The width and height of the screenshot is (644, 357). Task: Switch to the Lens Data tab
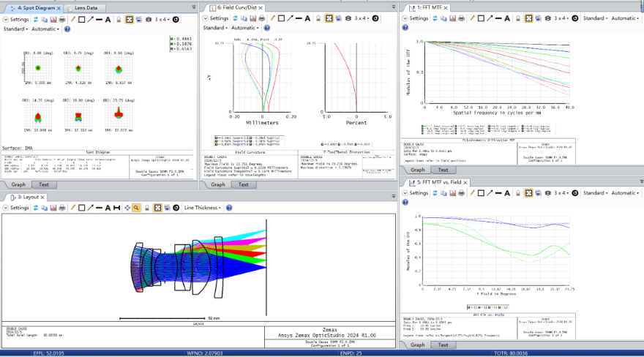pos(86,7)
